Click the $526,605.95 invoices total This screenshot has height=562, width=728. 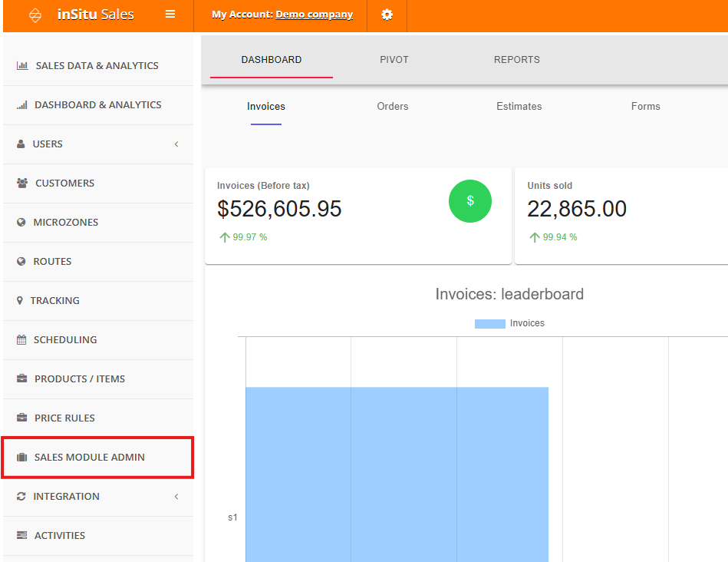279,209
